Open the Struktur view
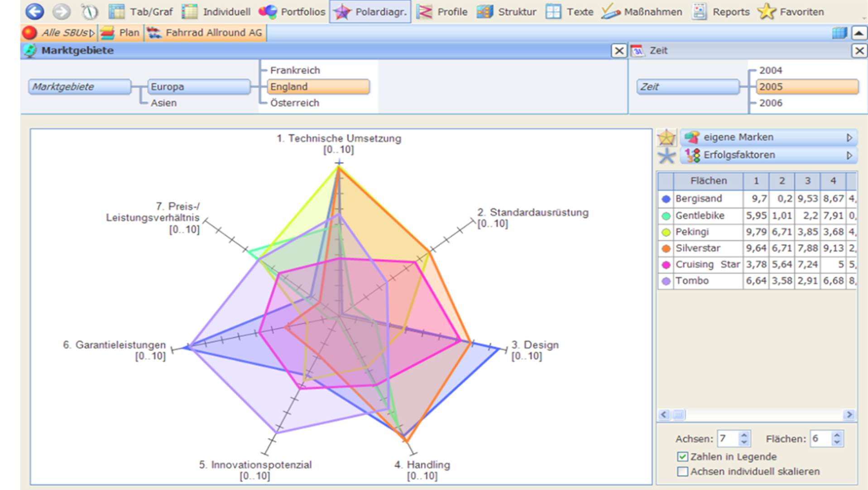Screen dimensions: 868x490 (507, 12)
